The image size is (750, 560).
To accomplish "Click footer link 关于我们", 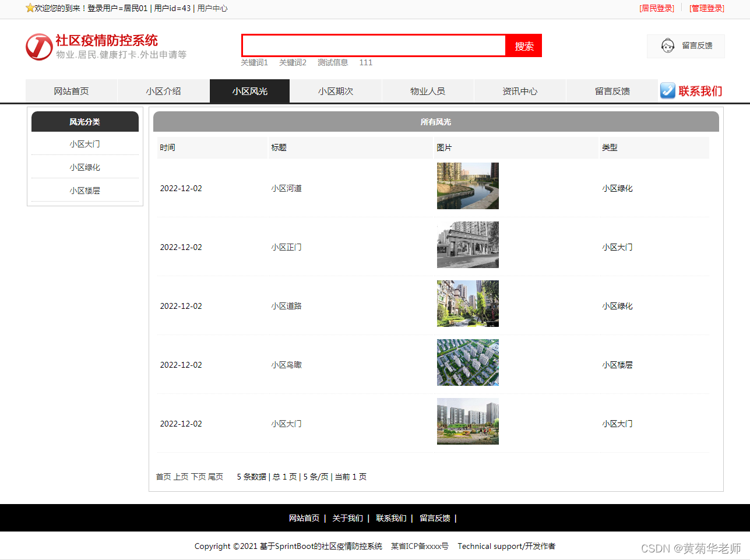I will point(347,518).
